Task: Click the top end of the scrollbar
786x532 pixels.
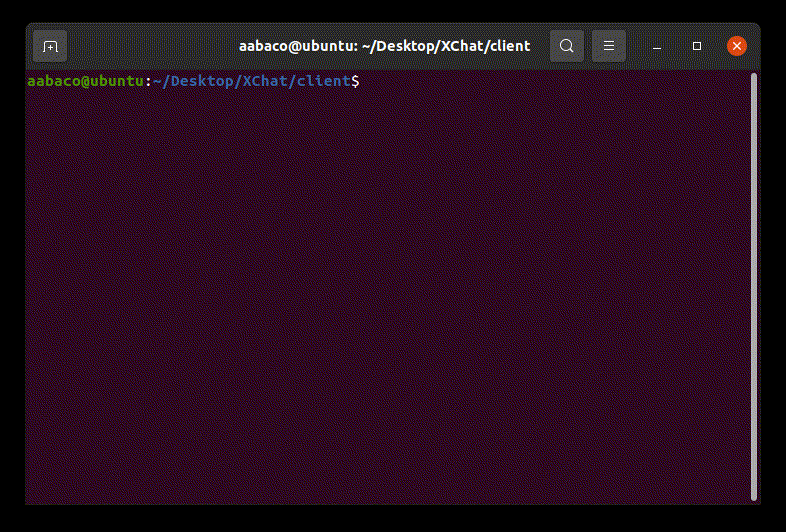Action: coord(753,78)
